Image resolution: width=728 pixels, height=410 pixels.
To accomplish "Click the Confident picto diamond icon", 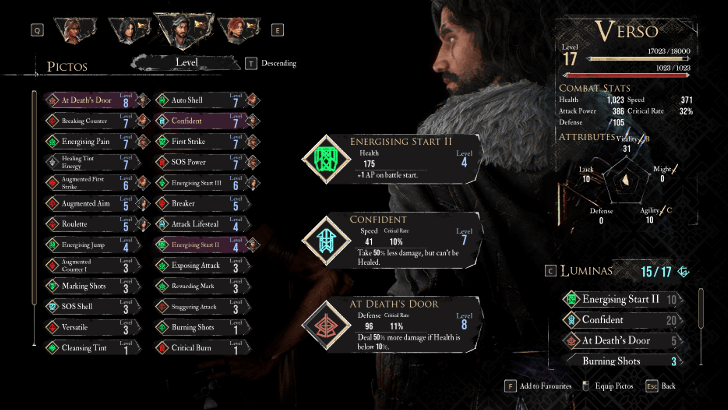I will [x=326, y=241].
